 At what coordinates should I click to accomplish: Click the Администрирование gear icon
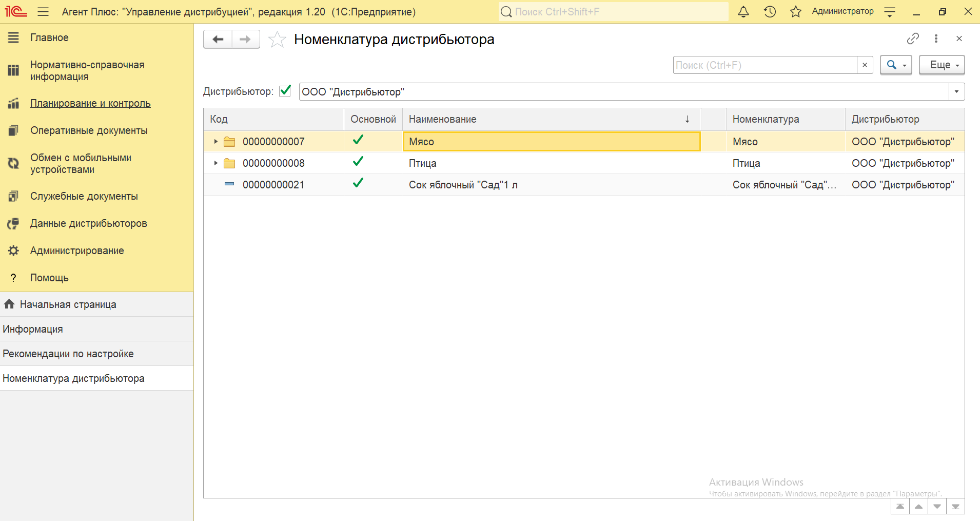tap(13, 250)
